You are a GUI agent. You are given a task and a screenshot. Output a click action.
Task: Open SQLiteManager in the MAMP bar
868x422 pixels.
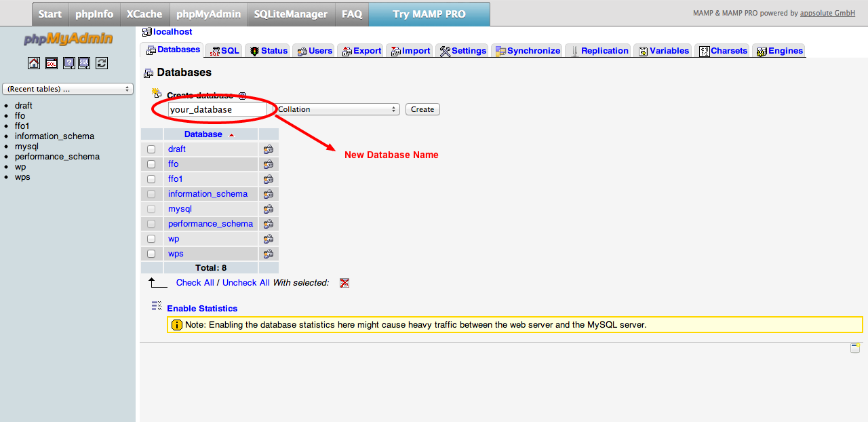tap(291, 14)
